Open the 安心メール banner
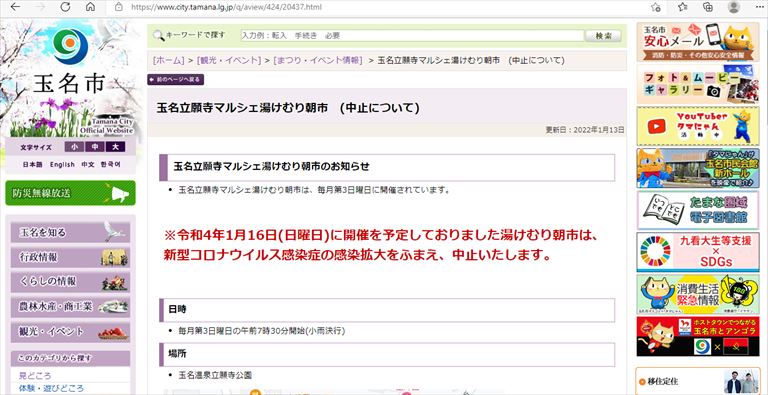768x395 pixels. [698, 42]
